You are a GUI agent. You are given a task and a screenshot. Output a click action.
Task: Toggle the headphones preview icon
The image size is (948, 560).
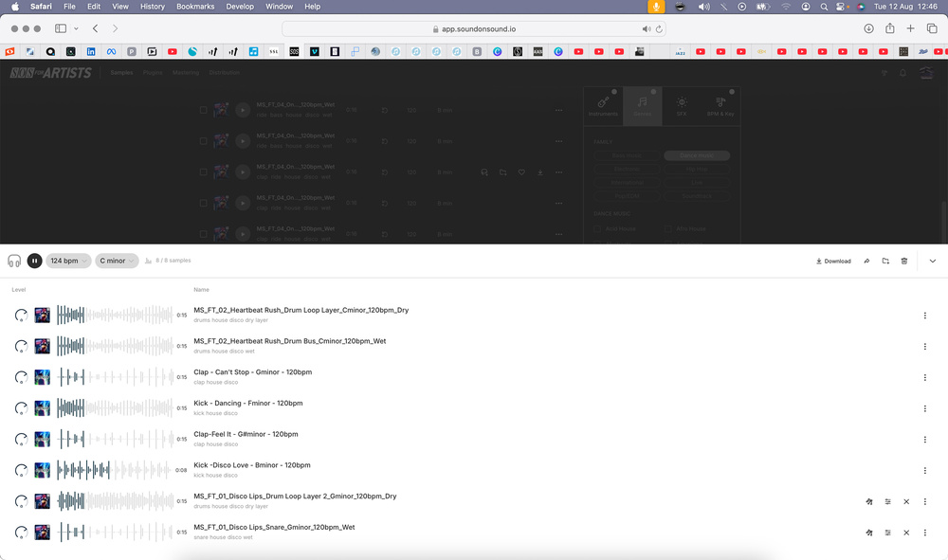point(14,261)
